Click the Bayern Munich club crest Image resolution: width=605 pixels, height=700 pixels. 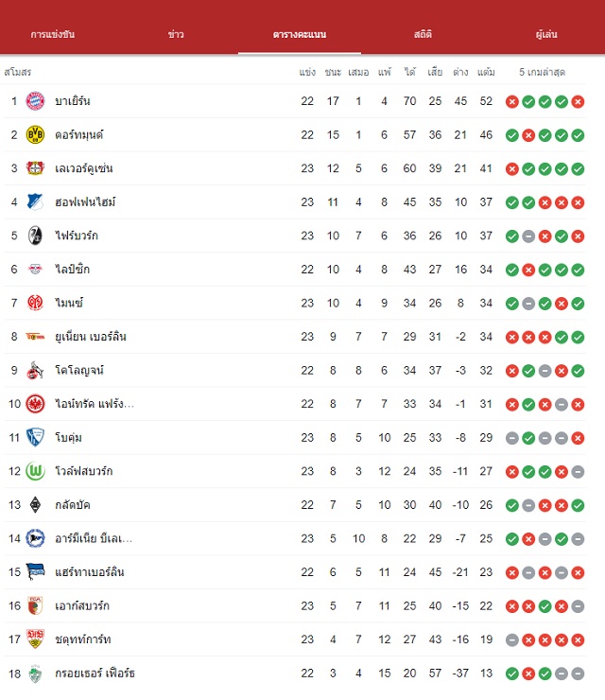coord(35,101)
